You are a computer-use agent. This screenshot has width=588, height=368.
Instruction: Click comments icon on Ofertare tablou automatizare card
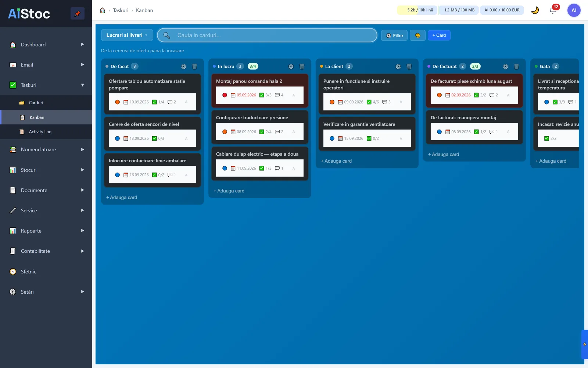170,102
